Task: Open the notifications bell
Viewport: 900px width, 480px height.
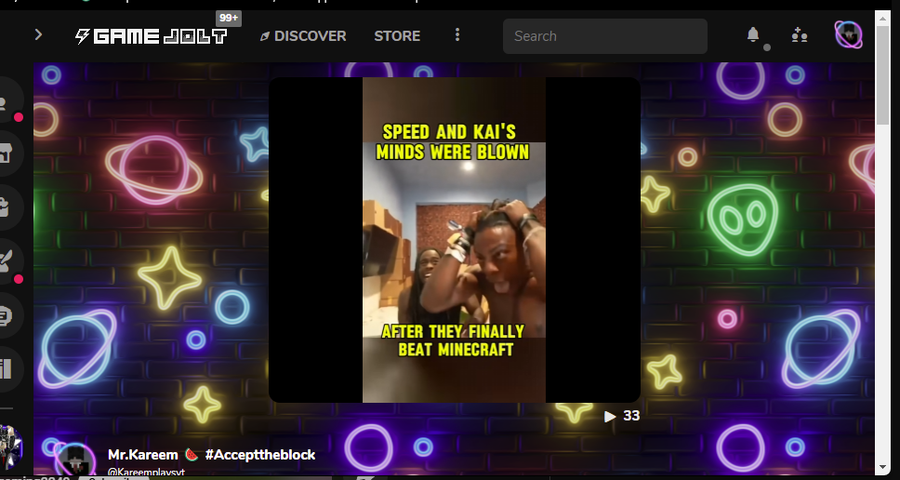Action: coord(753,35)
